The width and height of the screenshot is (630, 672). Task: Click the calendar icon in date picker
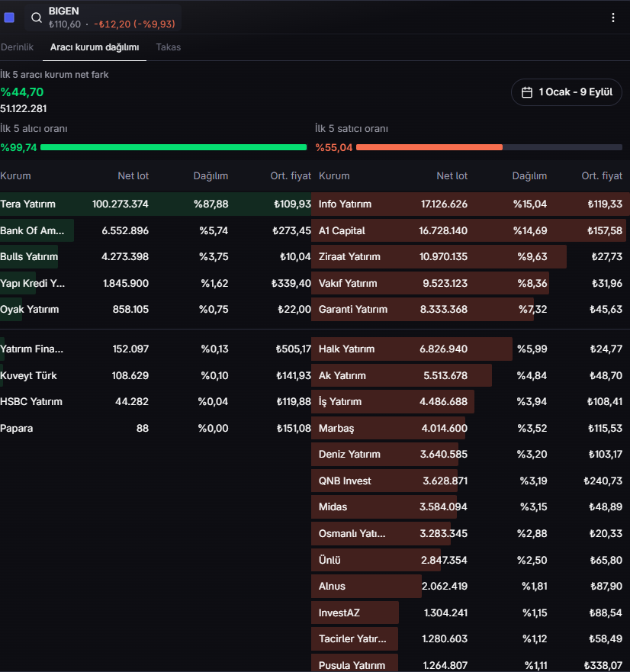(x=527, y=92)
